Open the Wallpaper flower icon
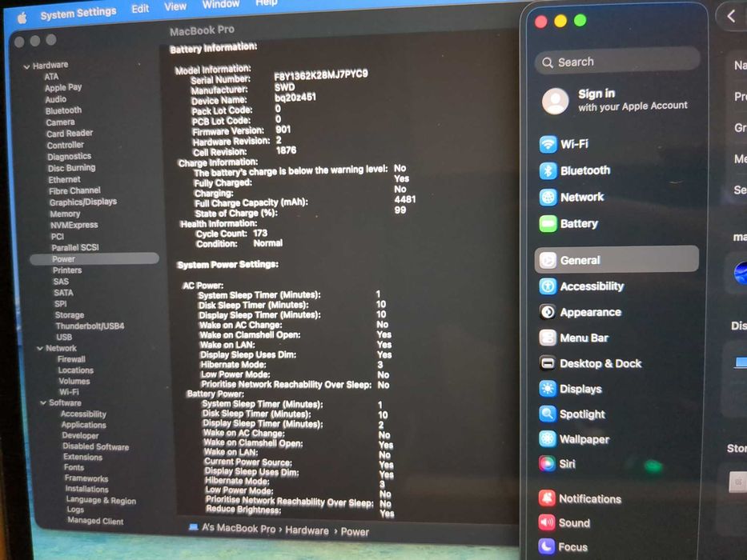This screenshot has width=747, height=560. coord(548,438)
